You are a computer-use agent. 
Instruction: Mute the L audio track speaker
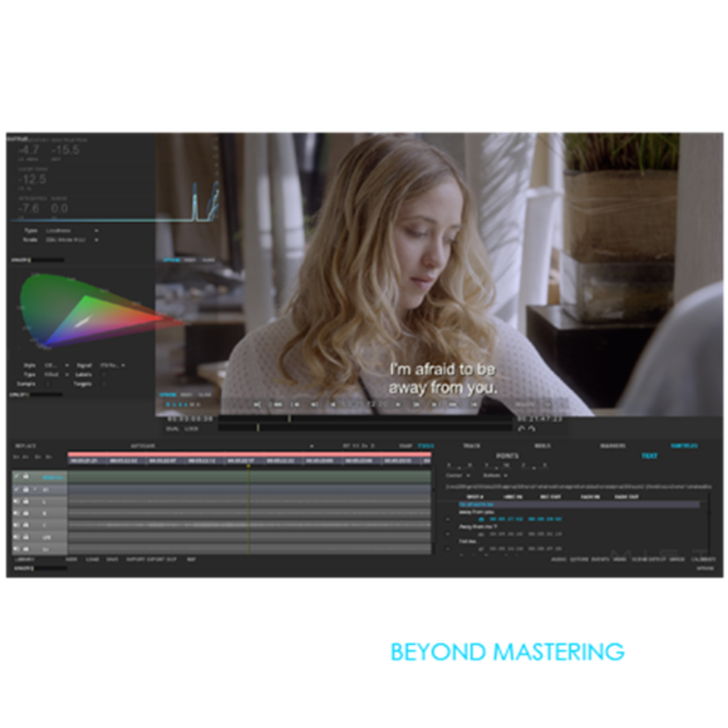coord(17,502)
